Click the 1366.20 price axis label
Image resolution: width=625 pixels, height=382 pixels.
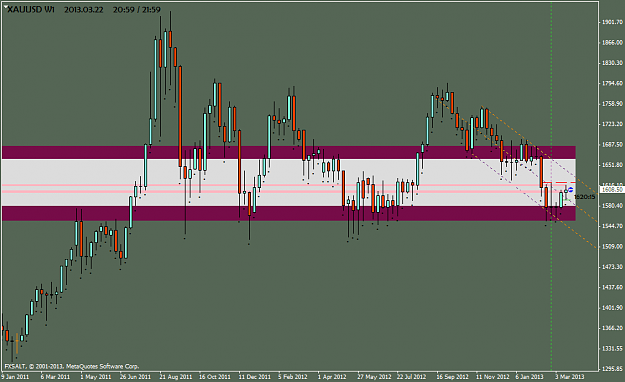click(612, 328)
